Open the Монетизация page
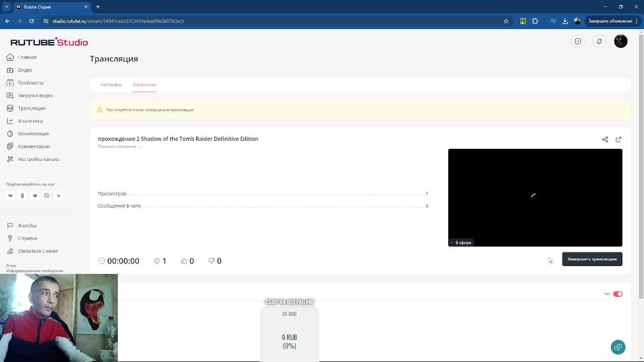Viewport: 644px width, 362px height. pos(33,134)
